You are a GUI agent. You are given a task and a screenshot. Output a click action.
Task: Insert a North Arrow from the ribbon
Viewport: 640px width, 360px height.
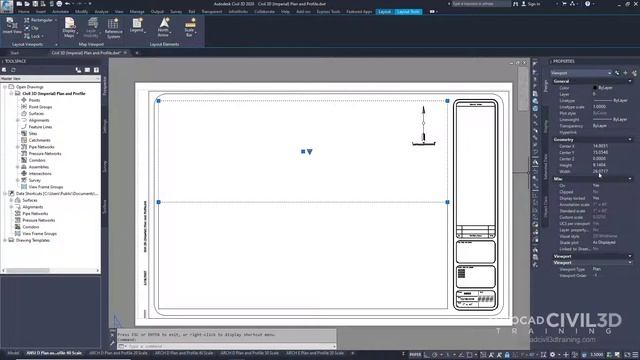coord(164,27)
